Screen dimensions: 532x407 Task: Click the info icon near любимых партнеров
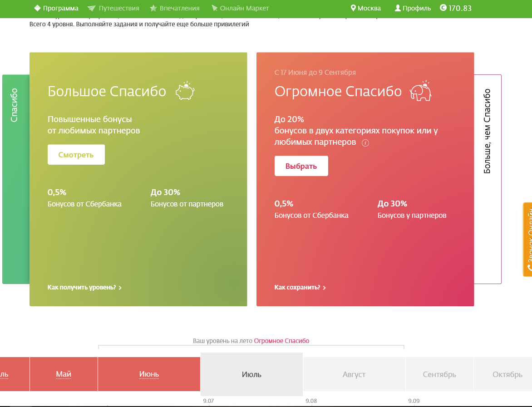(x=365, y=142)
